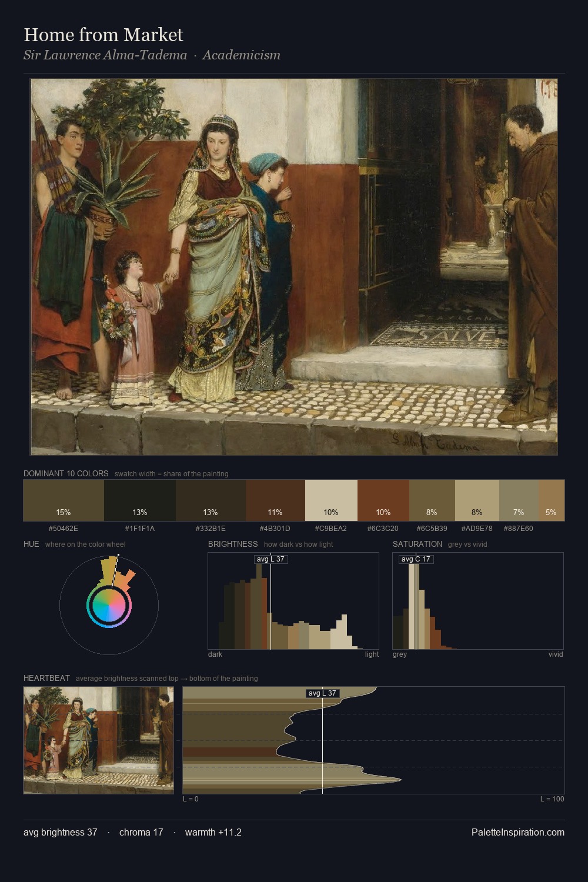This screenshot has height=882, width=588.
Task: Click the Academicism style label
Action: [242, 55]
